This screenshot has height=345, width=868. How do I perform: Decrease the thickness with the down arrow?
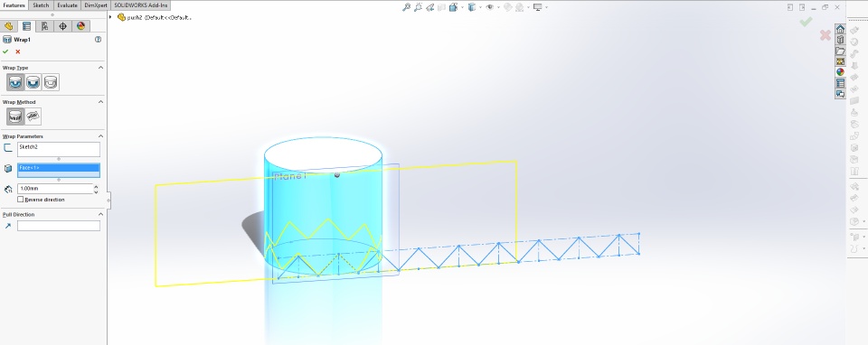(97, 191)
